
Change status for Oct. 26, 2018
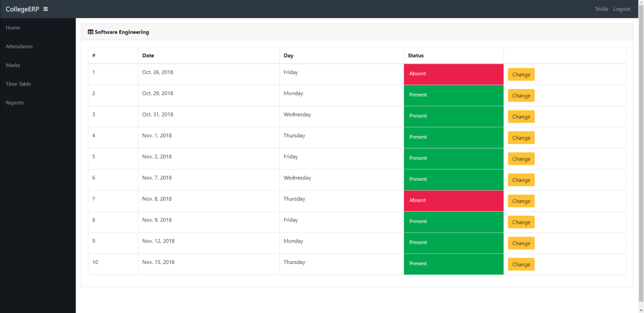pyautogui.click(x=521, y=74)
